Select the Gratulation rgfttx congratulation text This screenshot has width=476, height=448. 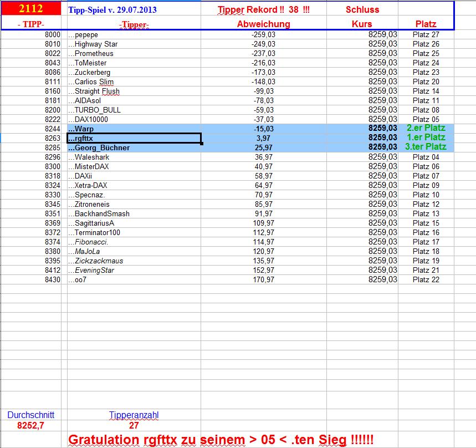point(222,438)
